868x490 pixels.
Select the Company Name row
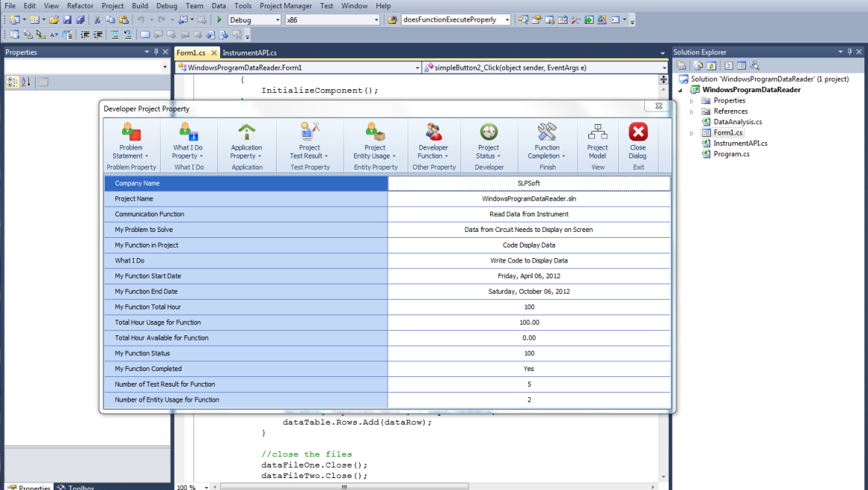pyautogui.click(x=246, y=183)
